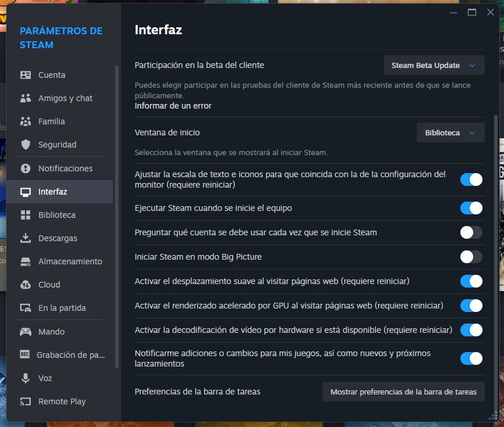Click the PARÁMETROS DE STEAM title
504x427 pixels.
pyautogui.click(x=61, y=38)
